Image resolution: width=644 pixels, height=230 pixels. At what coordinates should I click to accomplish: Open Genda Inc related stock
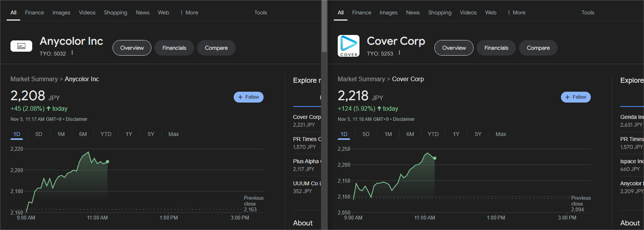tap(632, 120)
